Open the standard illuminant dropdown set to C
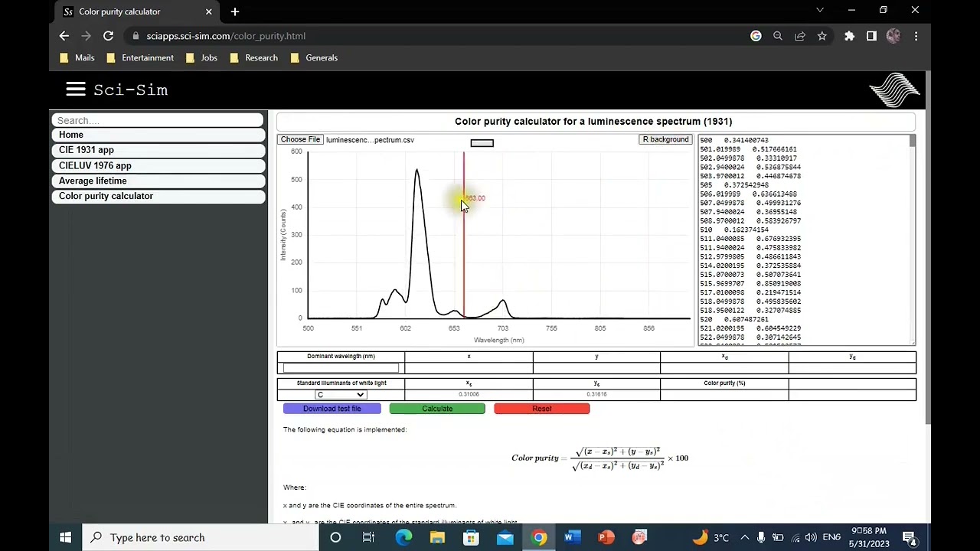Screen dimensions: 980x551 [x=341, y=395]
